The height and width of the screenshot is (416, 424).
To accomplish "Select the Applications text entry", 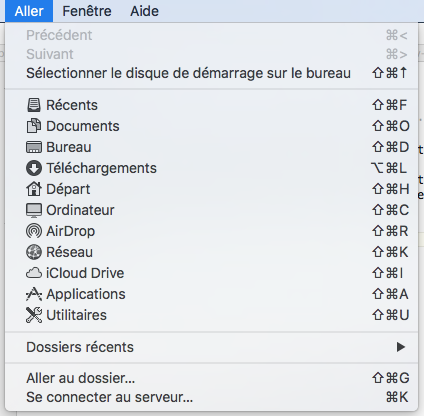I will pos(86,294).
